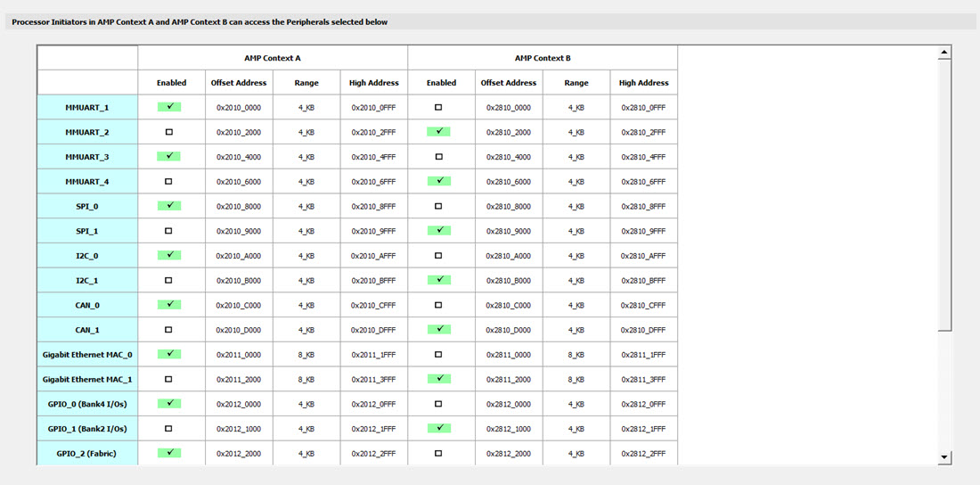Uncheck I2C_1 Enabled in AMP Context B
The image size is (980, 485).
pos(439,280)
